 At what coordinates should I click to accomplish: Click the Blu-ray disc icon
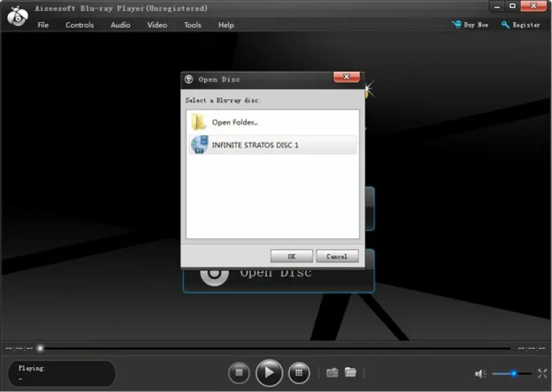tap(199, 145)
